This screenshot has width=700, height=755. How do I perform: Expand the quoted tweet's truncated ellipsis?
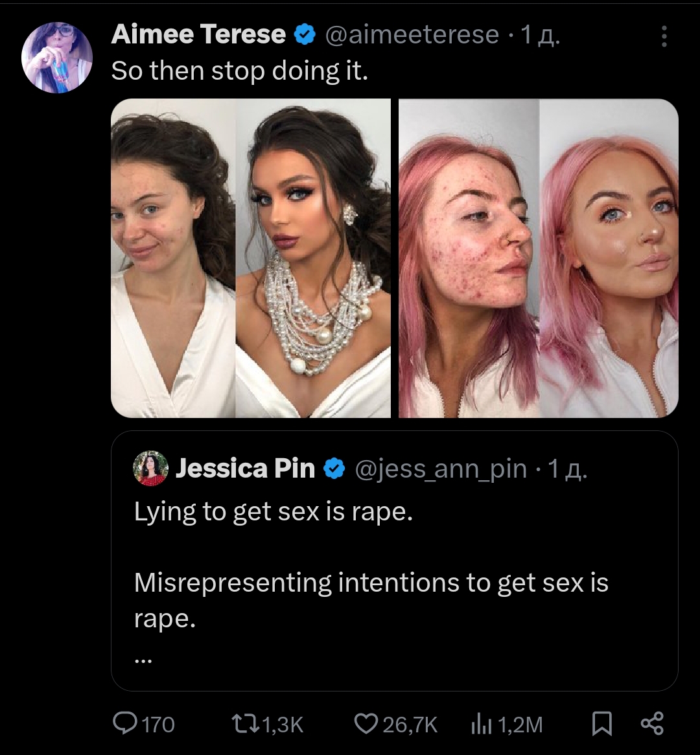(143, 661)
